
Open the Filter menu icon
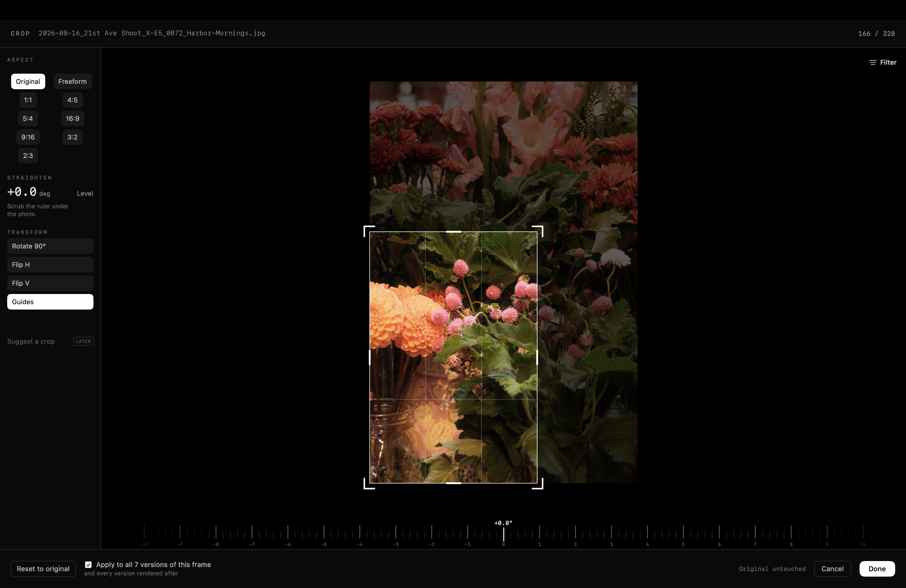(872, 62)
